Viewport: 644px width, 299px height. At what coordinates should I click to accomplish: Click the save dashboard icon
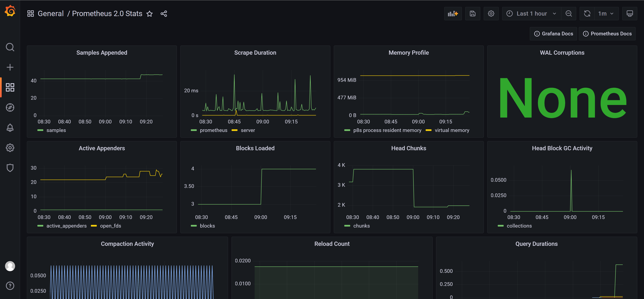[x=472, y=14]
